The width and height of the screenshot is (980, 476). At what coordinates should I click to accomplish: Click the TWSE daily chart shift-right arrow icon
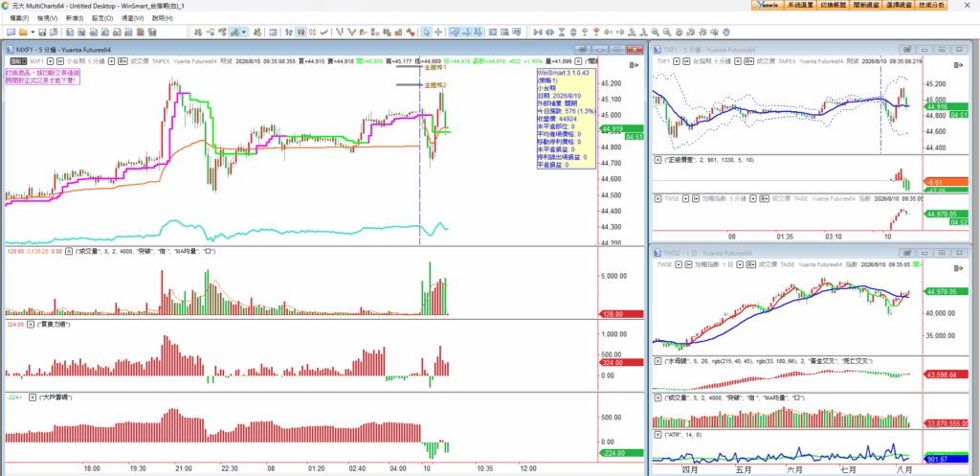959,268
